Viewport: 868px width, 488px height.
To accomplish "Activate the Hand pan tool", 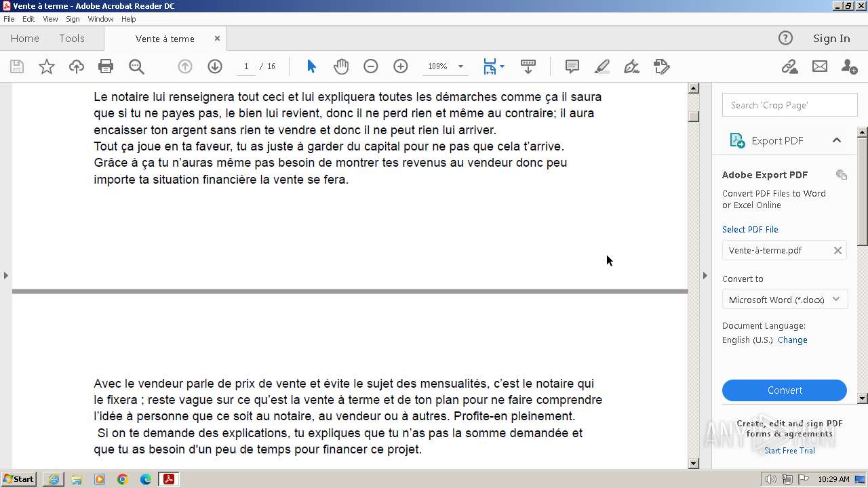I will (x=341, y=66).
